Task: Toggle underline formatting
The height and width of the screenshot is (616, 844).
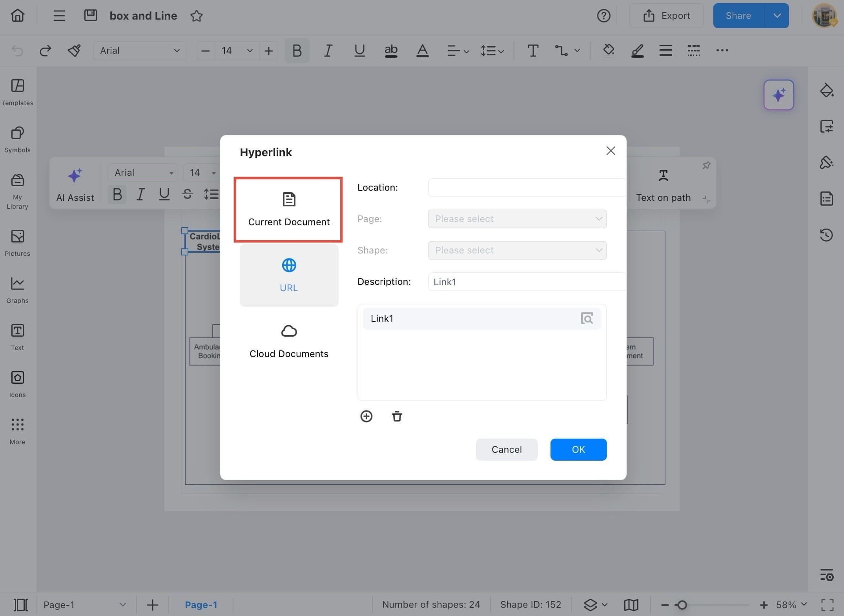Action: pos(359,51)
